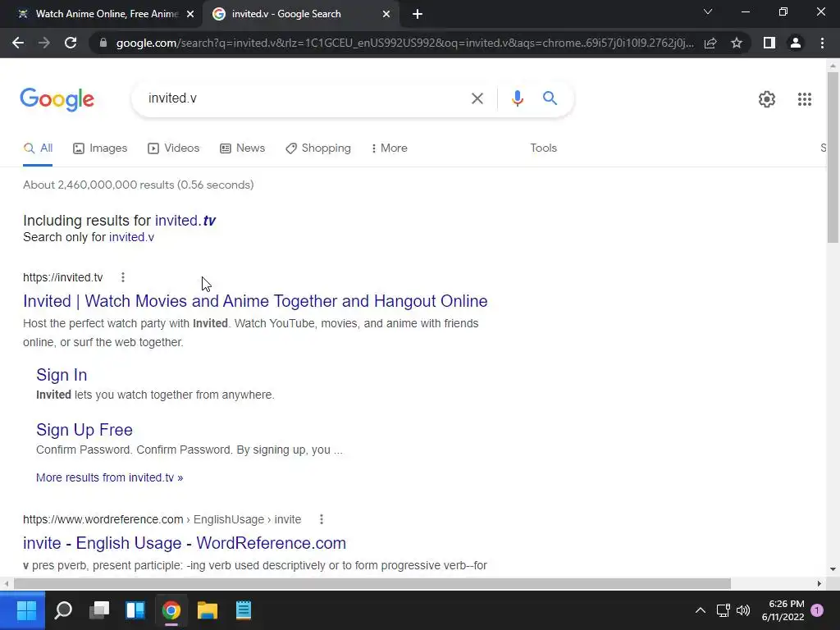Select the All search tab
The width and height of the screenshot is (840, 630).
(x=38, y=148)
